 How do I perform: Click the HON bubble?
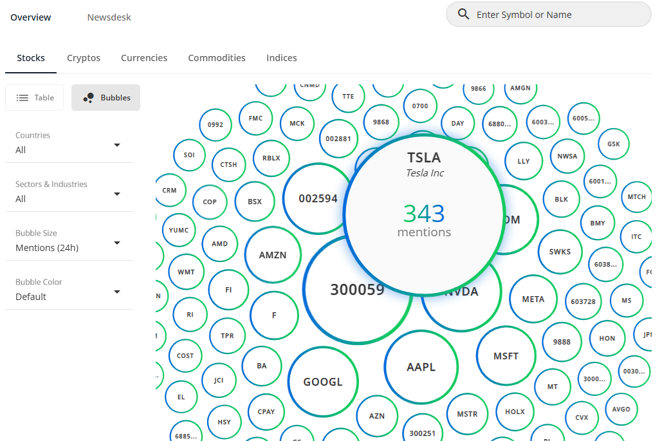coord(607,338)
